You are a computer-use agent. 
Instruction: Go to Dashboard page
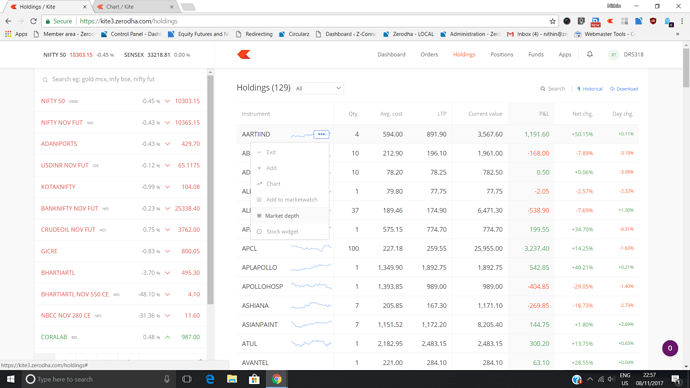(391, 55)
